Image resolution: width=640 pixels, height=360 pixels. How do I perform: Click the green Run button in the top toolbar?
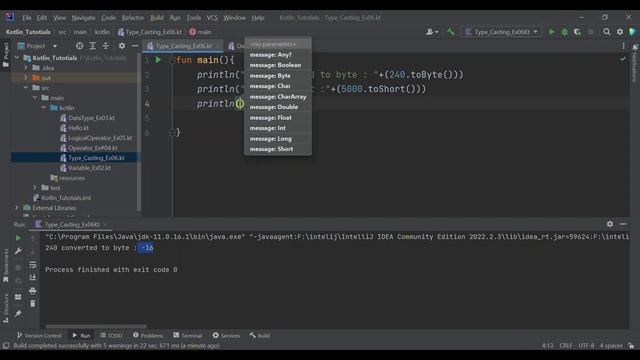tap(551, 32)
